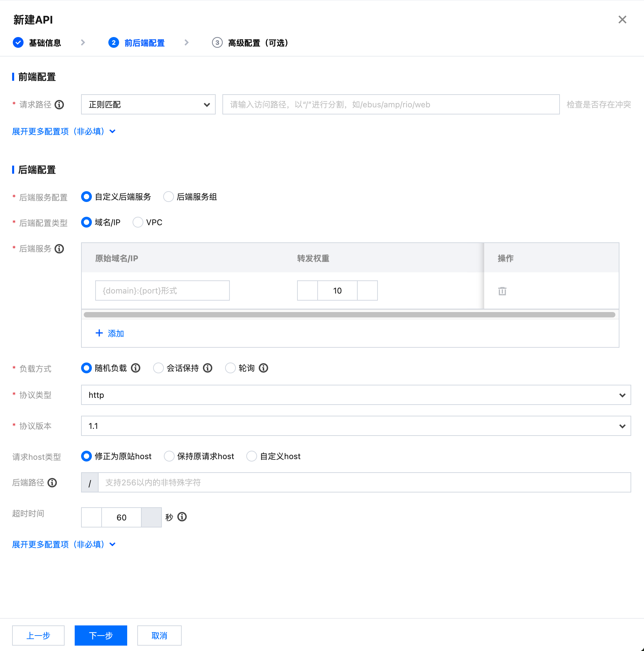644x651 pixels.
Task: Click the 超时时间 seconds info icon
Action: pos(182,517)
